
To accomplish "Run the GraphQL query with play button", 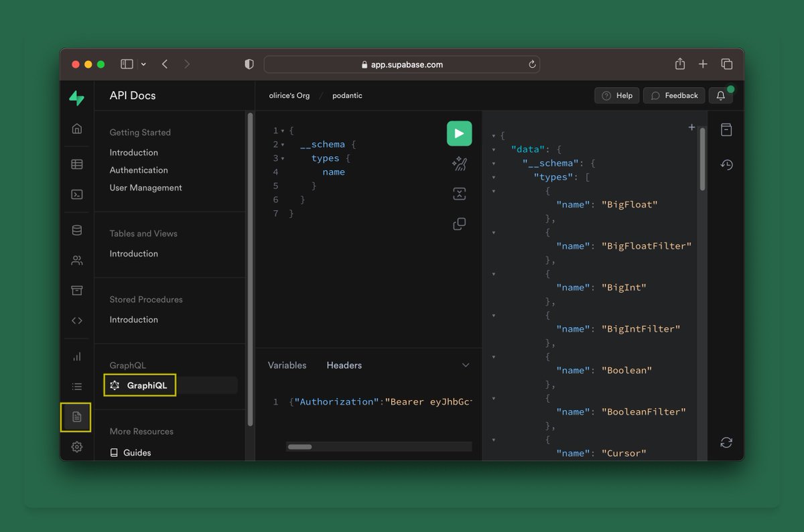I will point(460,133).
